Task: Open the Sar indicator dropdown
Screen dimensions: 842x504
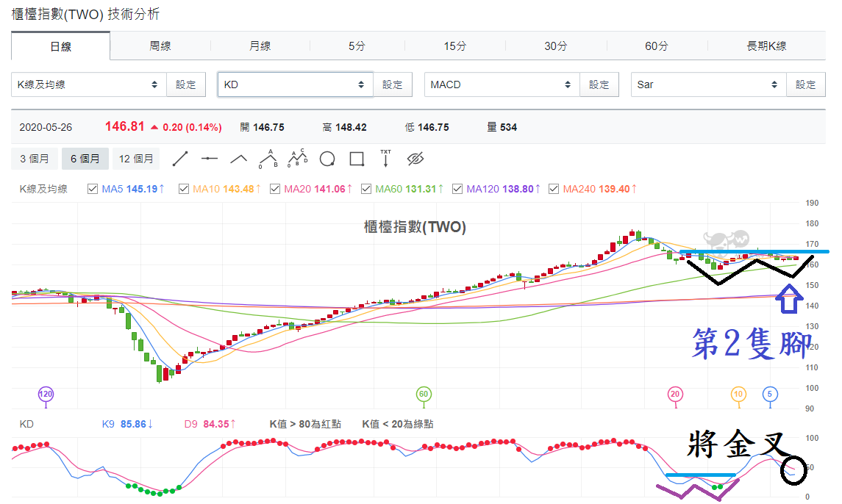Action: (708, 84)
